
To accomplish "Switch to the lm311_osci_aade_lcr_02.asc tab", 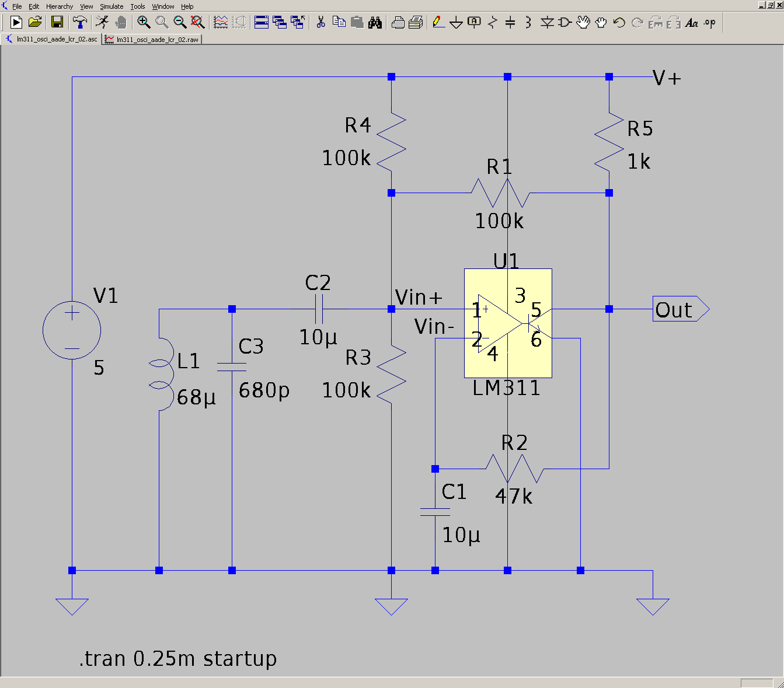I will [x=51, y=39].
